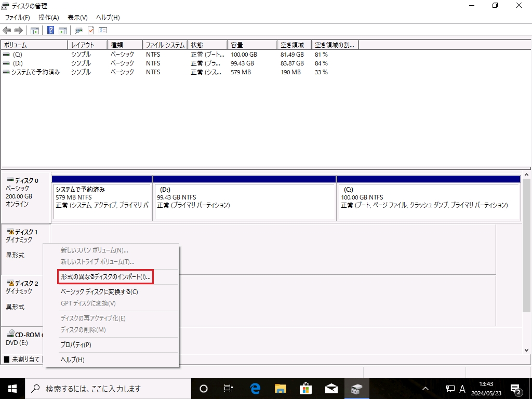This screenshot has width=532, height=399.
Task: Open the Mail app from the taskbar
Action: (331, 388)
